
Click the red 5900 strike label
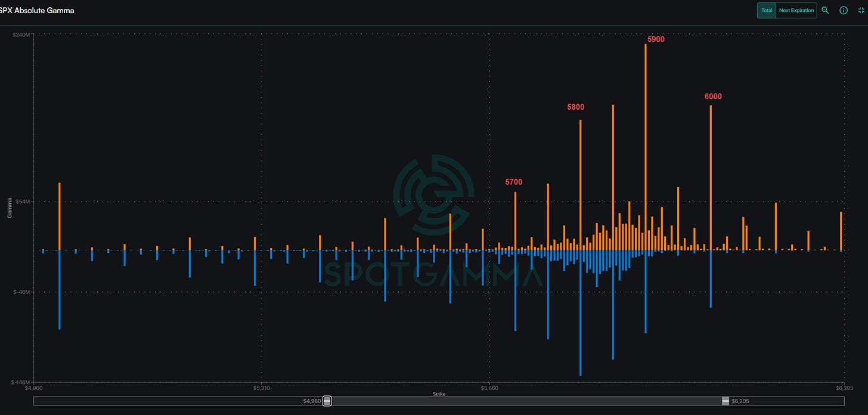[656, 39]
